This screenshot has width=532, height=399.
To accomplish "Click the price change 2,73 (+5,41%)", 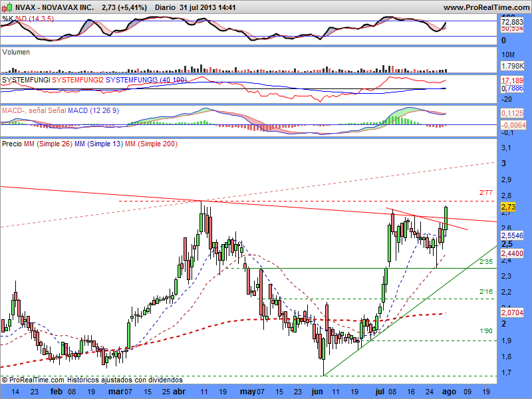I will (124, 7).
